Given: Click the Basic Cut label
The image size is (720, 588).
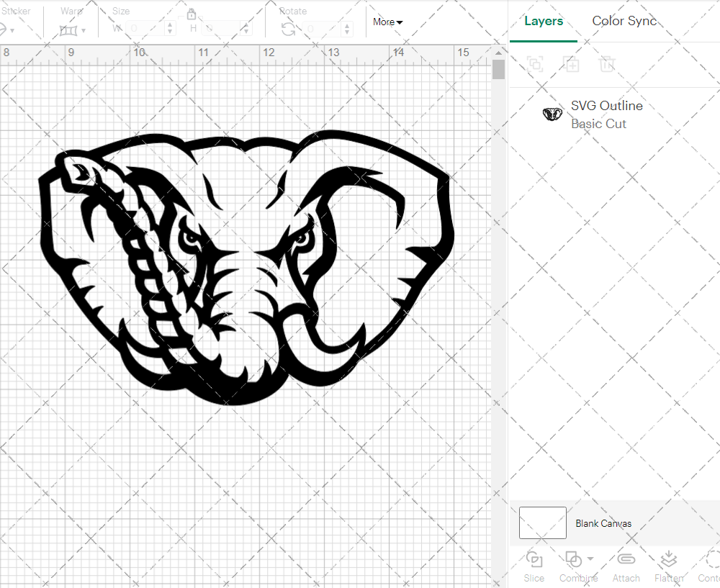Looking at the screenshot, I should (x=598, y=124).
